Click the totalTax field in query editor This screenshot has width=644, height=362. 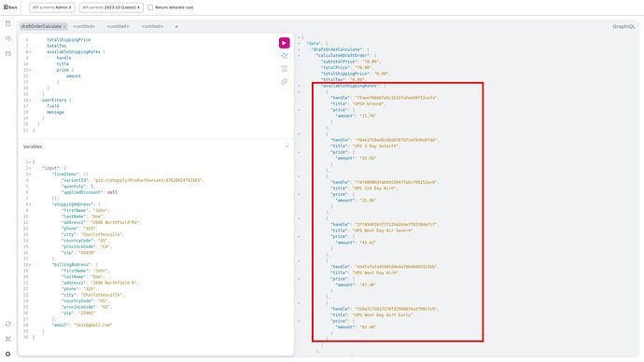(x=56, y=46)
